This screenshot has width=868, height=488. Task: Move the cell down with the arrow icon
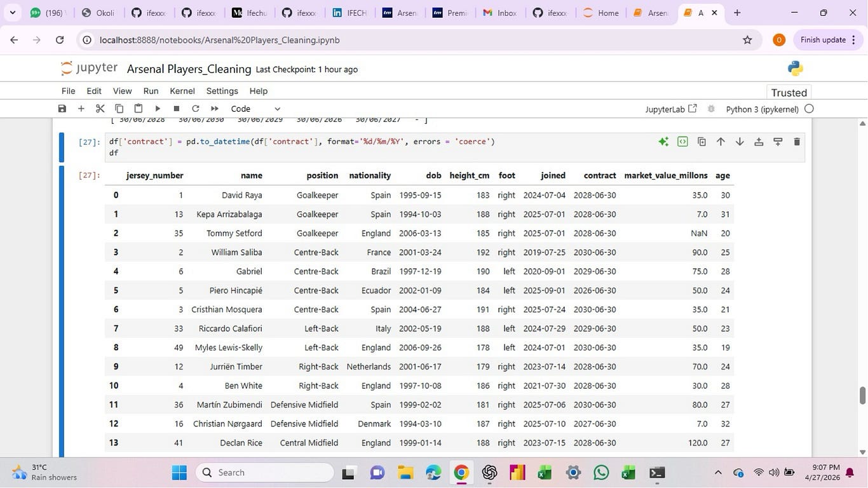pos(740,142)
